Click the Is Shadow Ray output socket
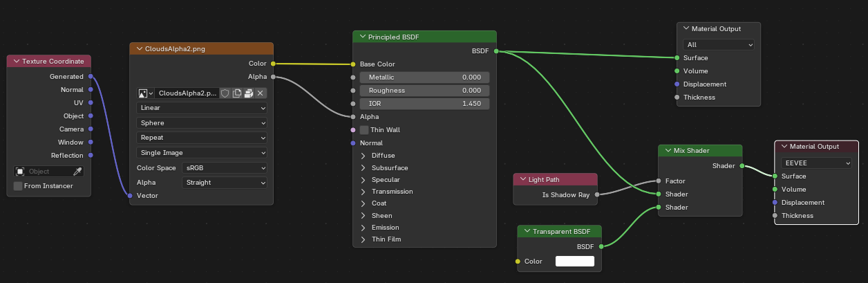868x283 pixels. [x=597, y=194]
